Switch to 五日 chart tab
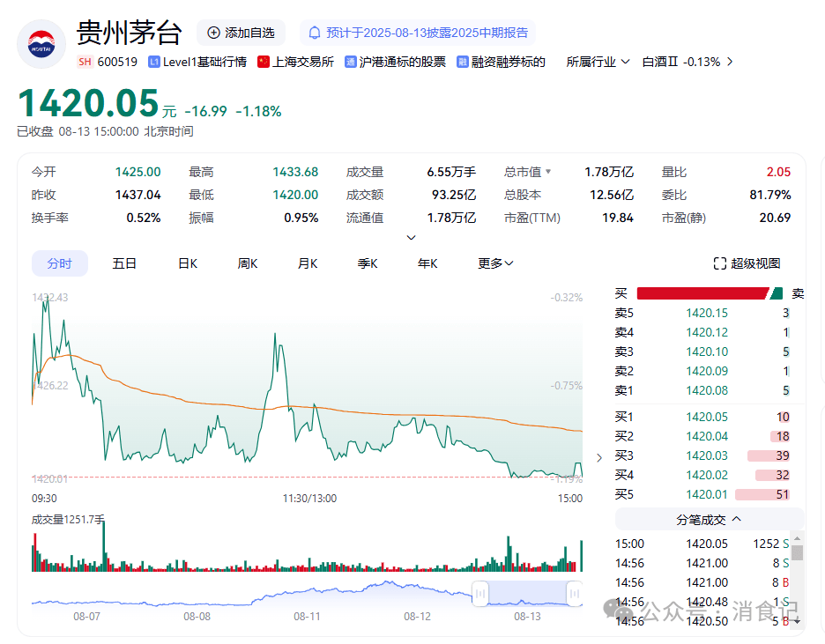Screen dimensions: 825x644 pyautogui.click(x=124, y=263)
